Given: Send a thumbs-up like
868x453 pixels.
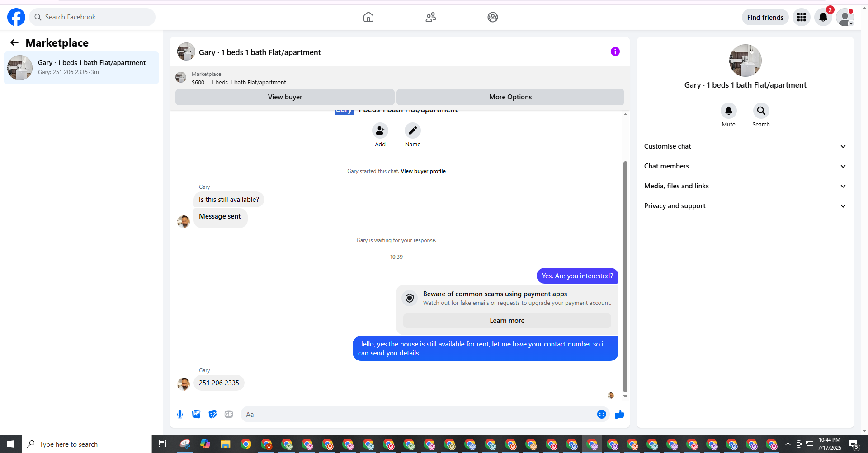Looking at the screenshot, I should coord(620,414).
